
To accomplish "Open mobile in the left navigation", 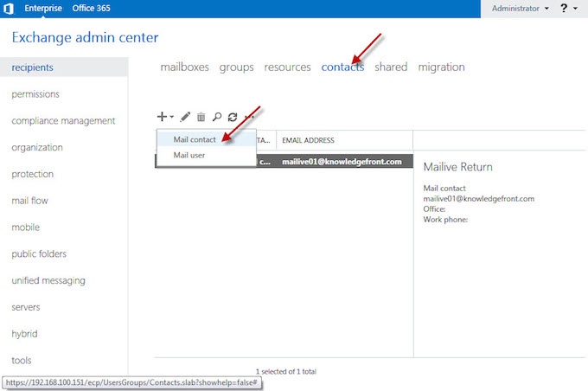I will [25, 228].
